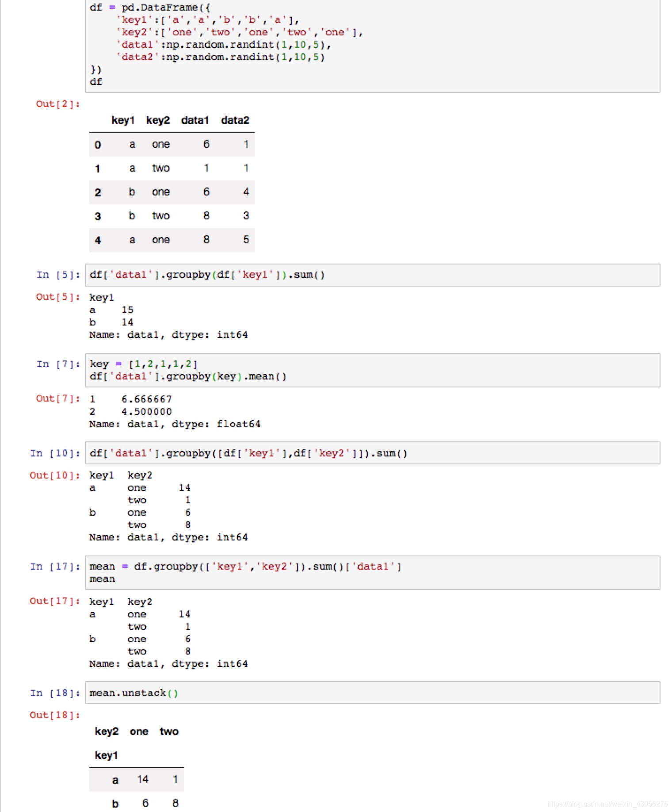Click the In [5] prompt label

click(x=58, y=275)
